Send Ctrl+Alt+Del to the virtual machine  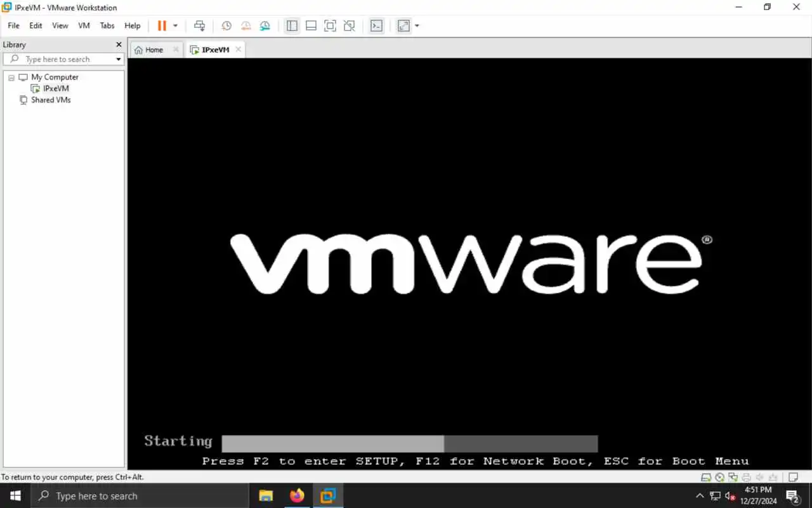click(199, 25)
